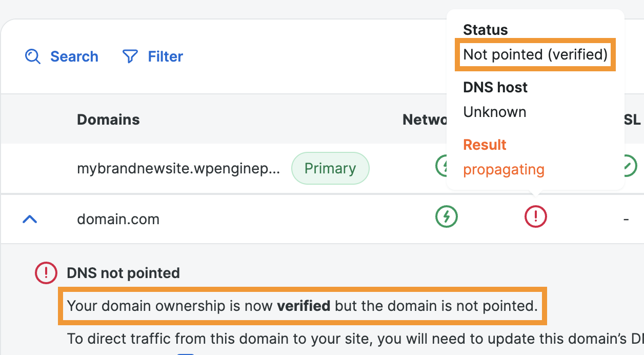The height and width of the screenshot is (355, 644).
Task: Click the Search magnifying glass icon
Action: pos(33,56)
